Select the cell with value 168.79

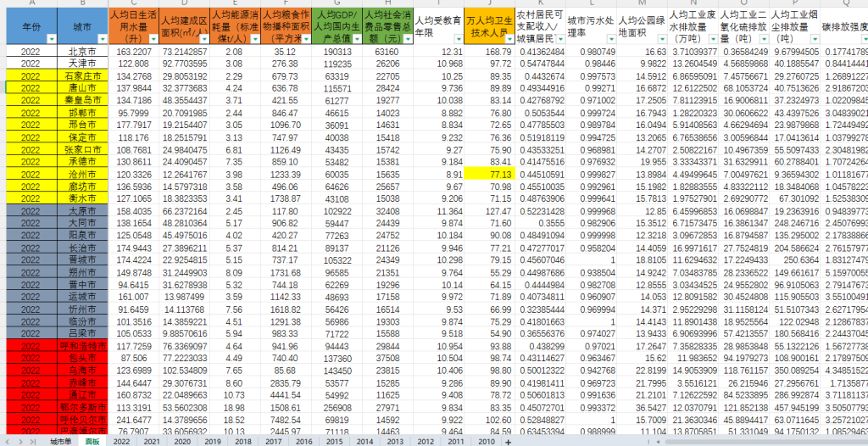click(489, 52)
